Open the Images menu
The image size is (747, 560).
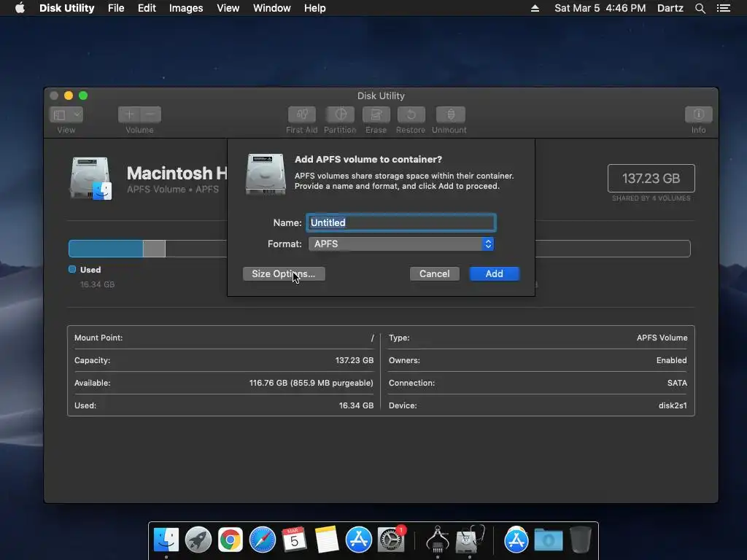point(186,8)
